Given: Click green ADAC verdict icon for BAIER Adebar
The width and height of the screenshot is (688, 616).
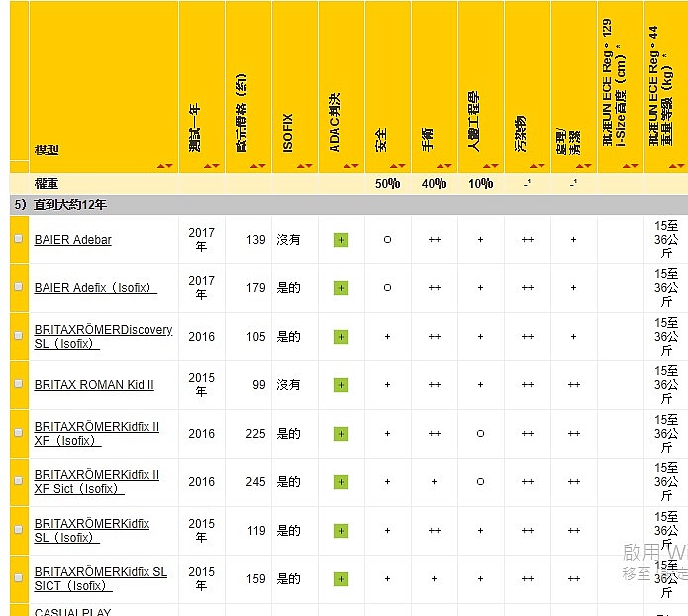Looking at the screenshot, I should 341,240.
